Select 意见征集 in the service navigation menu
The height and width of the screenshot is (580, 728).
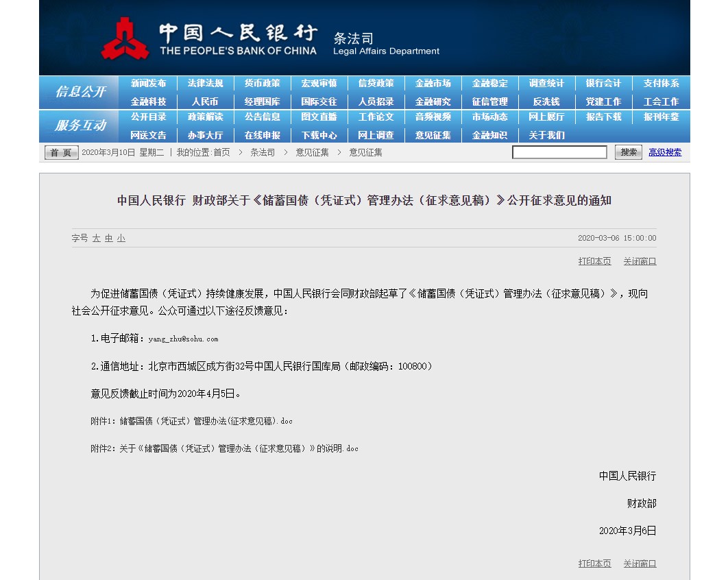pyautogui.click(x=433, y=136)
